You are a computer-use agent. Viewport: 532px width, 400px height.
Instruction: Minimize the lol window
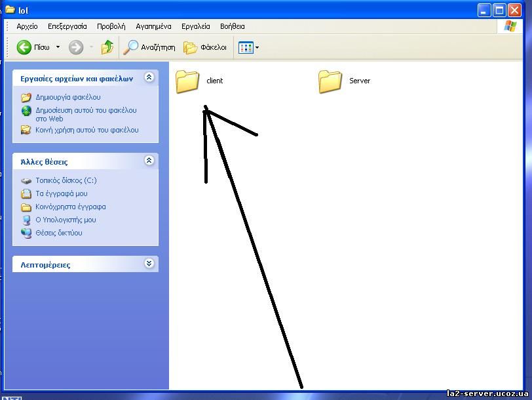[484, 10]
